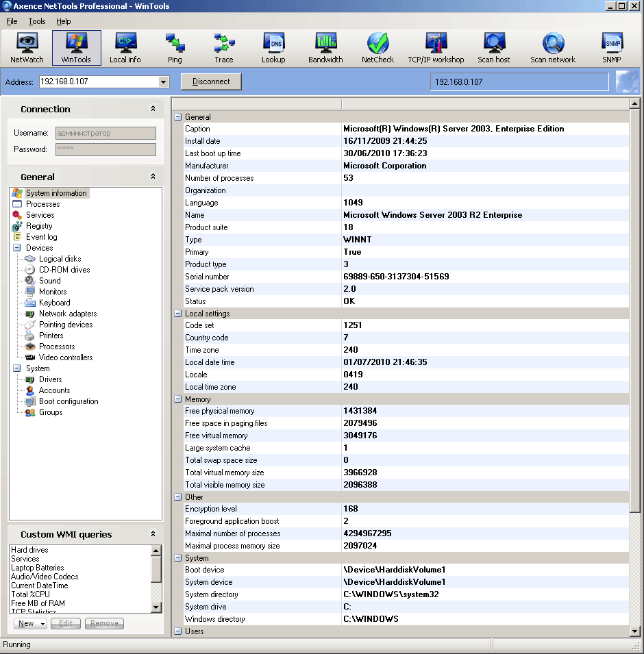Viewport: 644px width, 654px height.
Task: Open the Tools menu
Action: click(37, 21)
